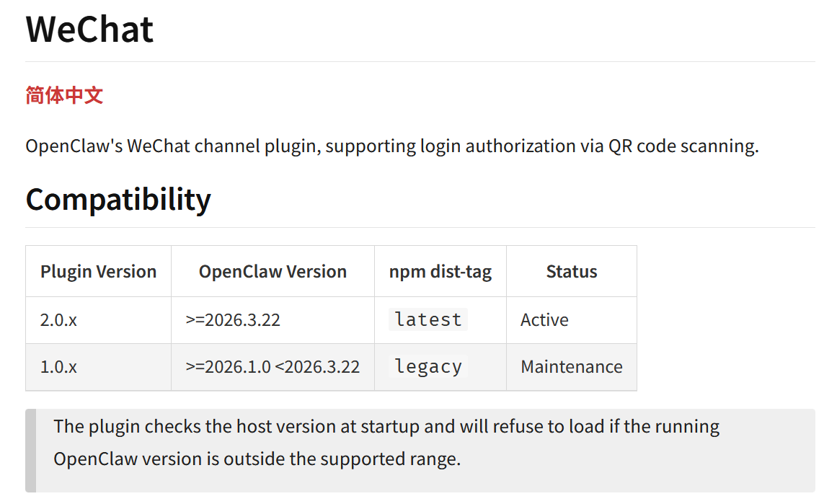Click the Active status cell
This screenshot has height=504, width=837.
[544, 320]
